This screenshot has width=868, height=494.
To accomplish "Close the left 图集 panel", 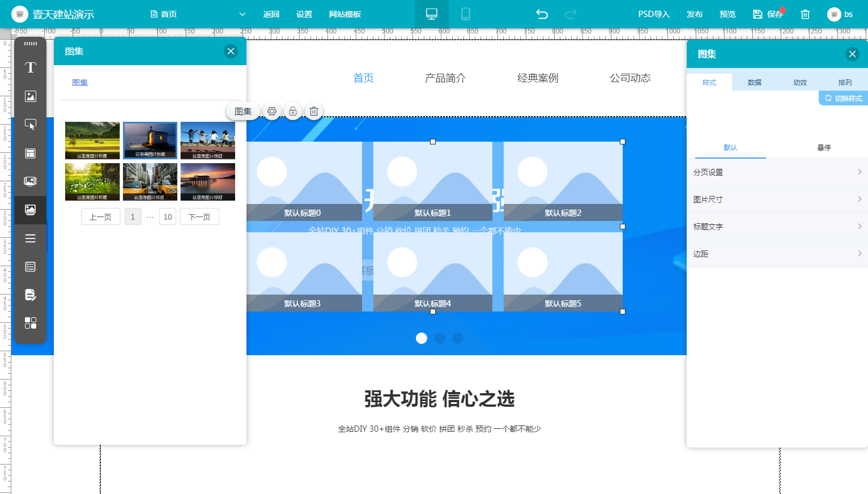I will point(231,51).
